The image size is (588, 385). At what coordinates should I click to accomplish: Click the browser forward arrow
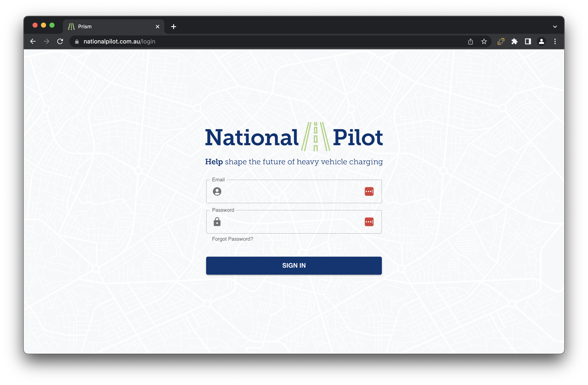[x=46, y=42]
